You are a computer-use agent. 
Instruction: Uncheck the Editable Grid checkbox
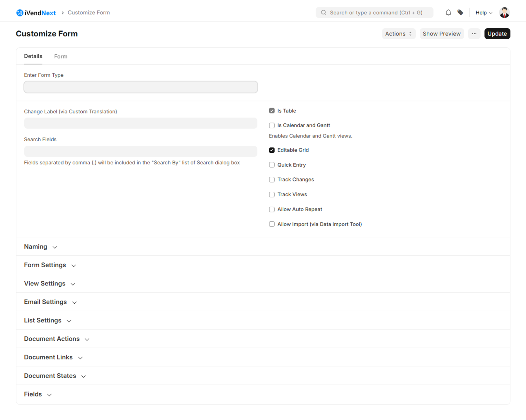click(272, 150)
